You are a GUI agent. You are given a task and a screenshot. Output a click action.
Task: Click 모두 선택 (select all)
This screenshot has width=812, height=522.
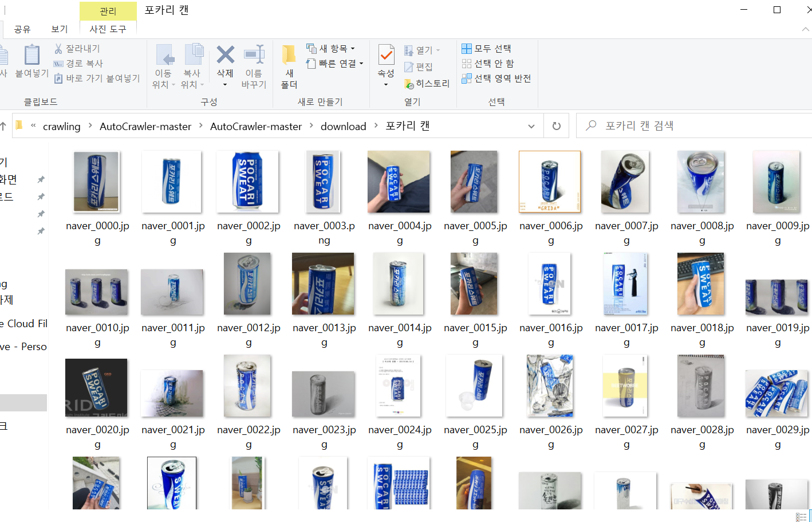(487, 49)
